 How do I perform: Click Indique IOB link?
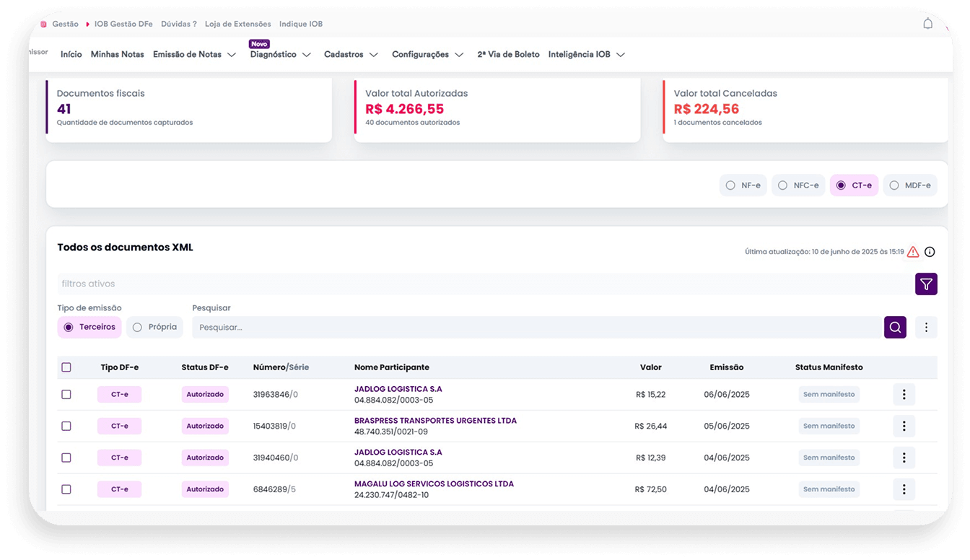click(301, 24)
